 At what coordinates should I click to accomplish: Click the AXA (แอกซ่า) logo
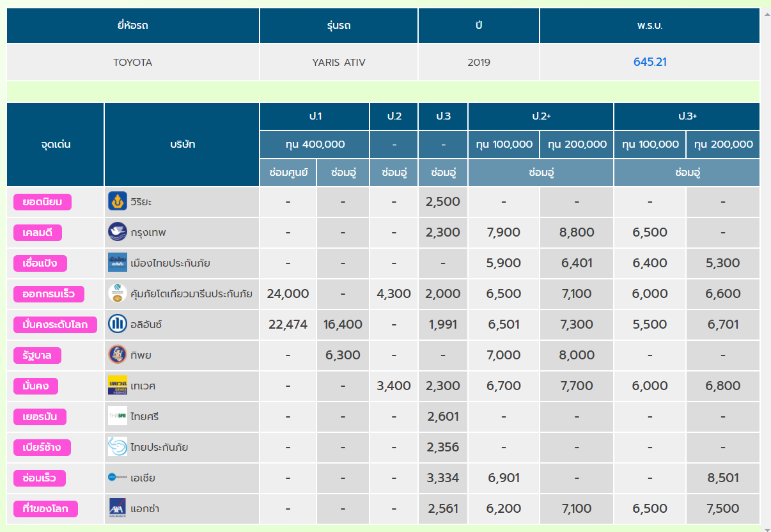tap(118, 508)
